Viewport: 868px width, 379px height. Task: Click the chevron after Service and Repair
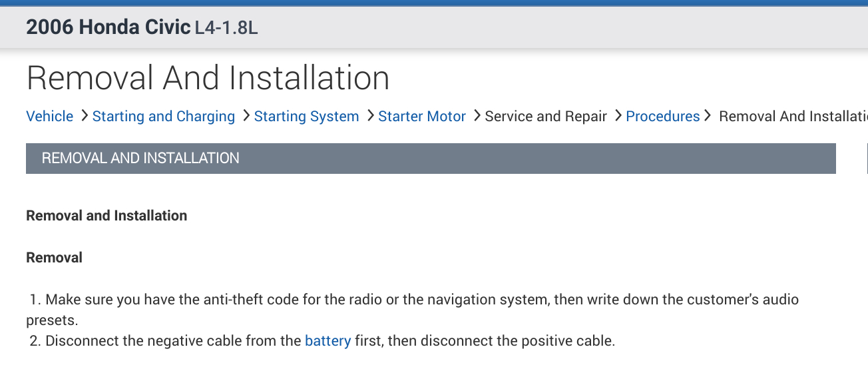click(x=618, y=116)
